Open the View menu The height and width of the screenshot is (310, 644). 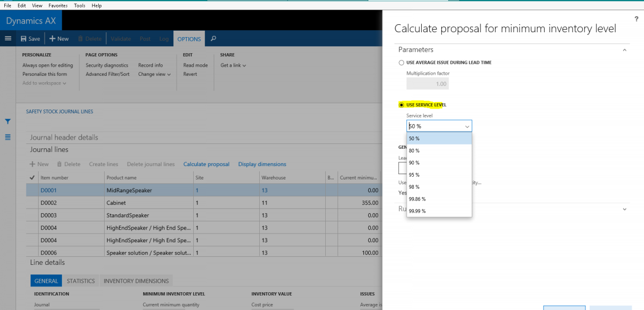click(37, 5)
